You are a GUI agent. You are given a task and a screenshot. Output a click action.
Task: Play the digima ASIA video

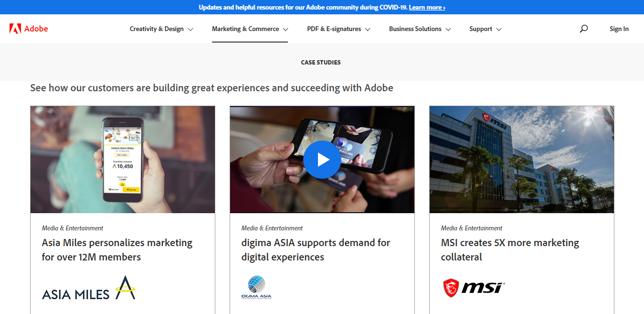[x=322, y=160]
